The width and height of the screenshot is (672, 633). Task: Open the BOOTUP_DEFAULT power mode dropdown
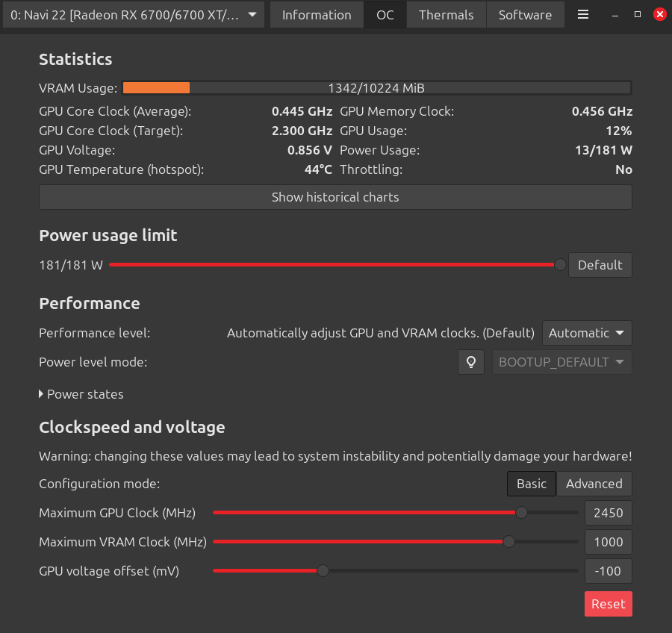point(561,362)
